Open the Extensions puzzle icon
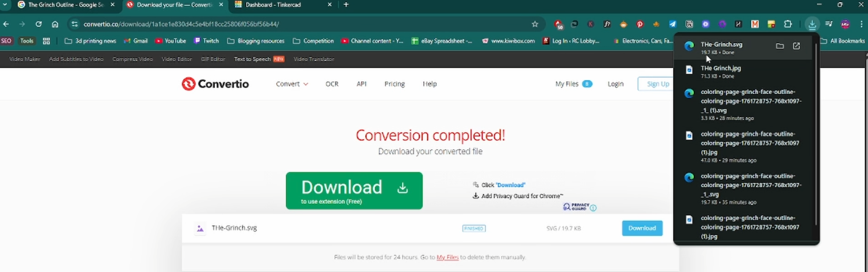 [788, 24]
